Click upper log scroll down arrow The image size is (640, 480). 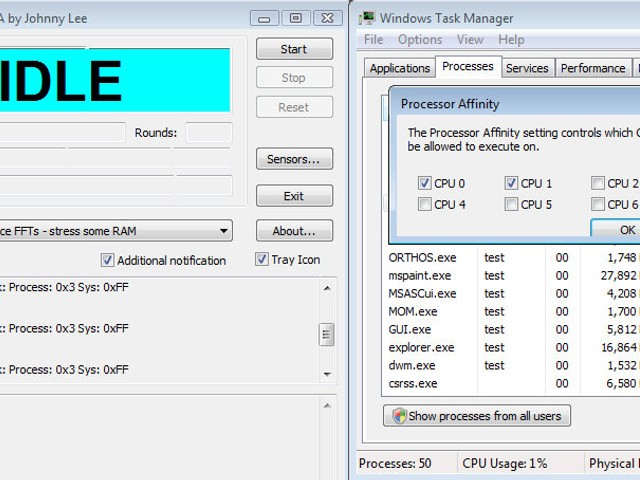click(327, 374)
